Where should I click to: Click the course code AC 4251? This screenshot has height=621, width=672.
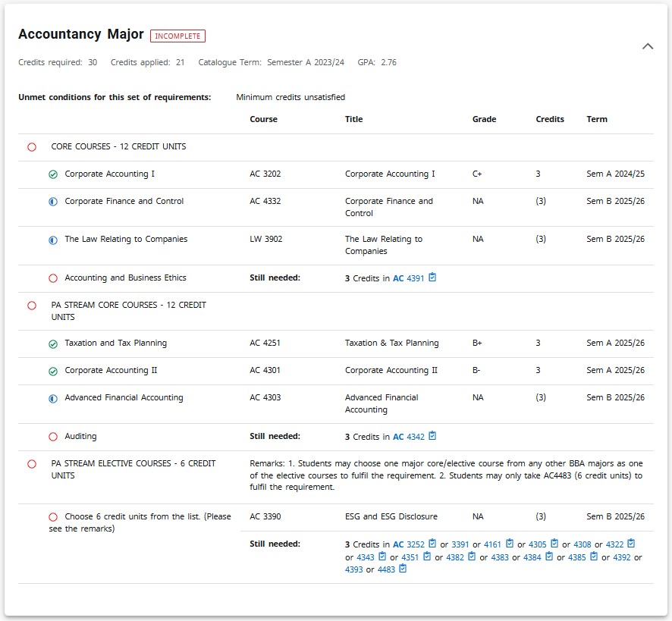(x=265, y=343)
